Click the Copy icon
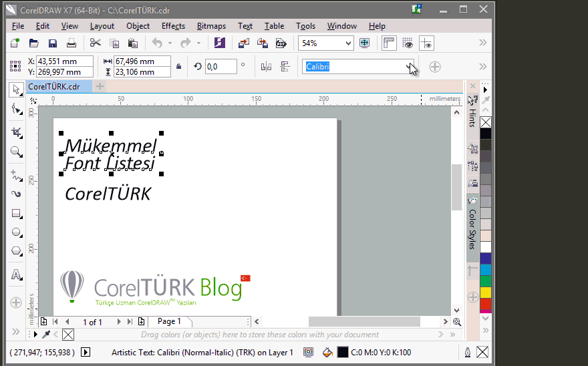588x366 pixels. [x=114, y=43]
